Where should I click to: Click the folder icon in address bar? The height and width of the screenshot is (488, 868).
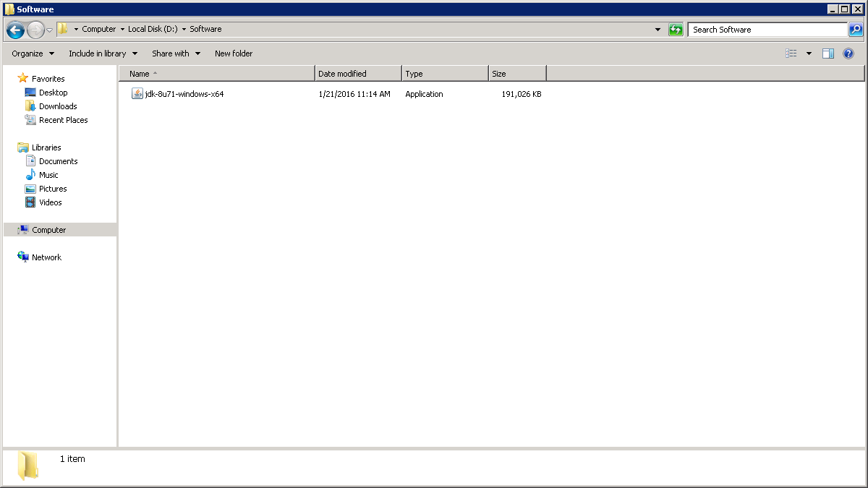pyautogui.click(x=63, y=29)
